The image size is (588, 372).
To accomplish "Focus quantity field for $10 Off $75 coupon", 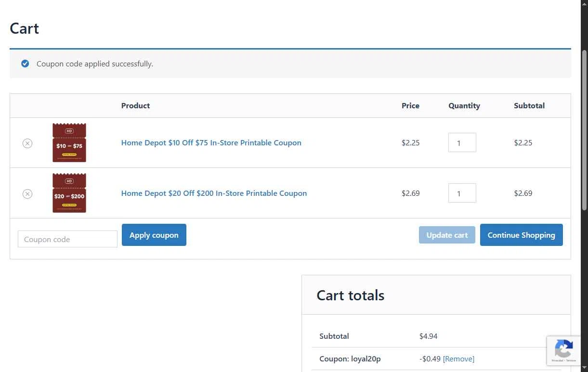I will [x=462, y=142].
